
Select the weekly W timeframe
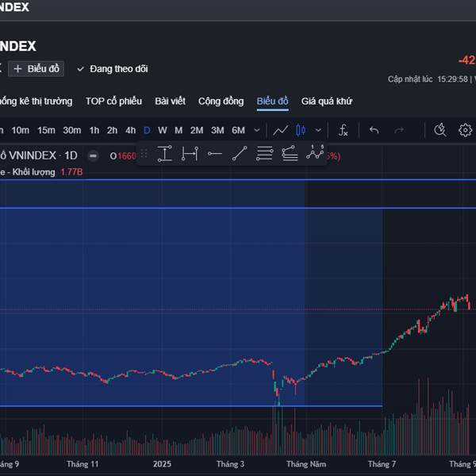click(163, 131)
